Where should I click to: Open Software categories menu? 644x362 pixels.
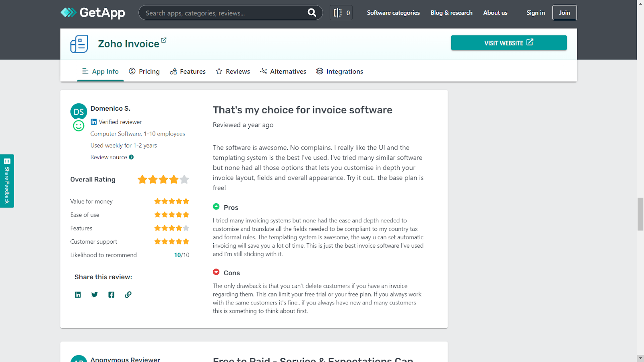coord(393,13)
